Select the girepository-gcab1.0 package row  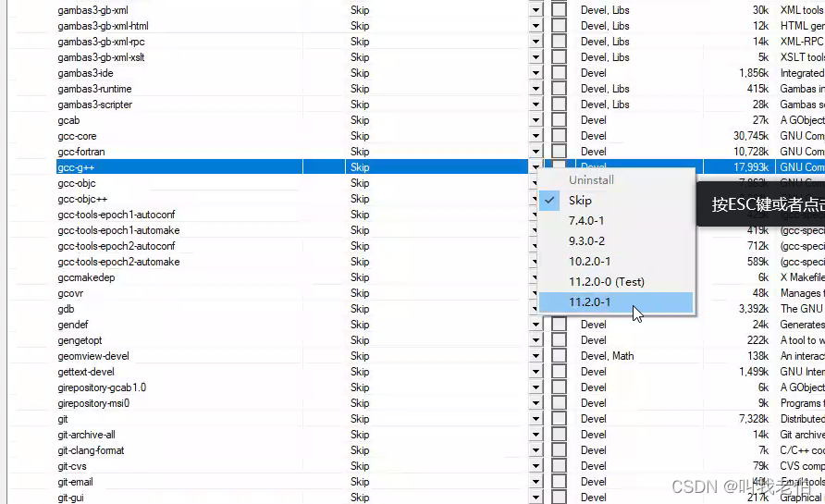click(x=102, y=387)
